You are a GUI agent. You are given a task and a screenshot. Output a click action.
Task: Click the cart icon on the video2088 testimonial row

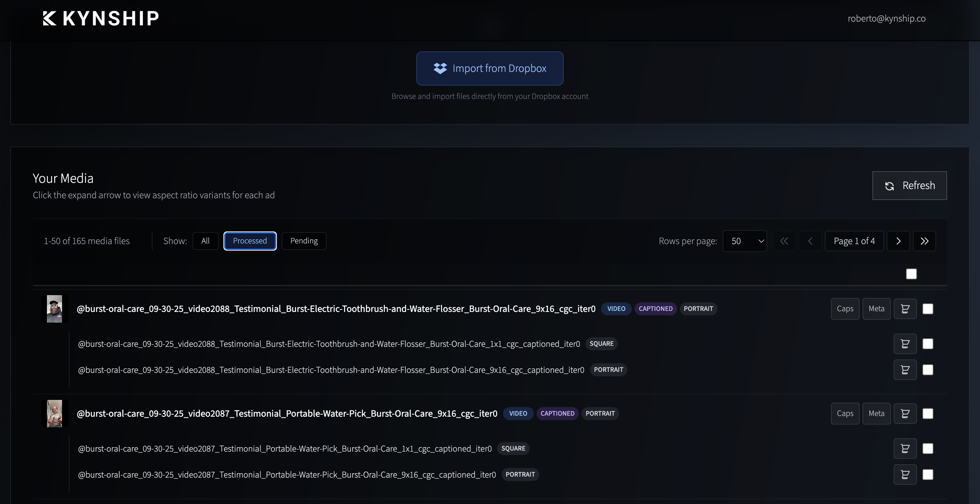point(905,308)
